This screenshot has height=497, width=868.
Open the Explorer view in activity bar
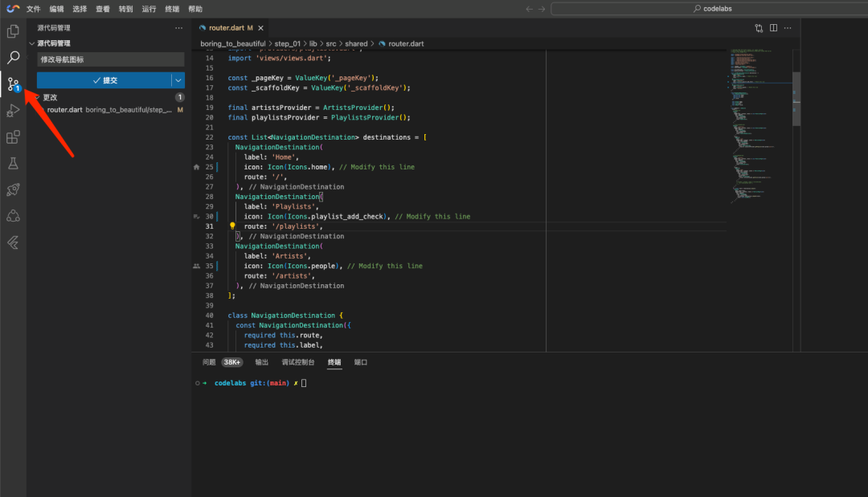coord(13,31)
